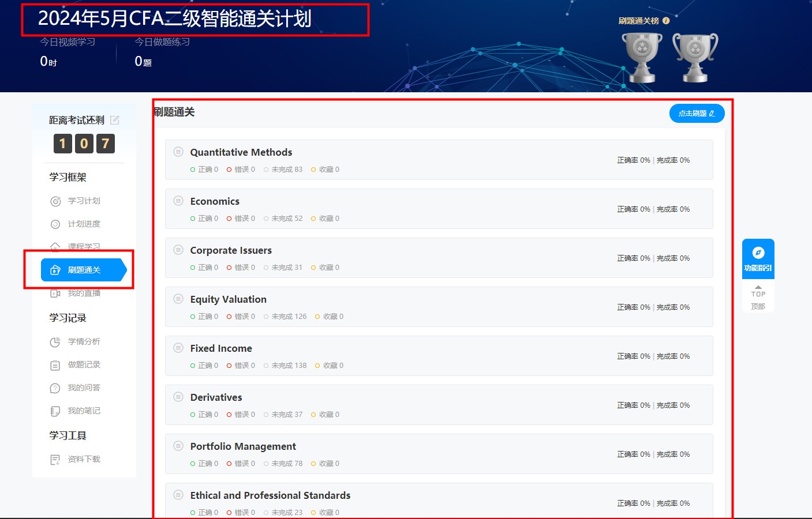Open 我的问答 in the sidebar
This screenshot has height=519, width=812.
(84, 388)
